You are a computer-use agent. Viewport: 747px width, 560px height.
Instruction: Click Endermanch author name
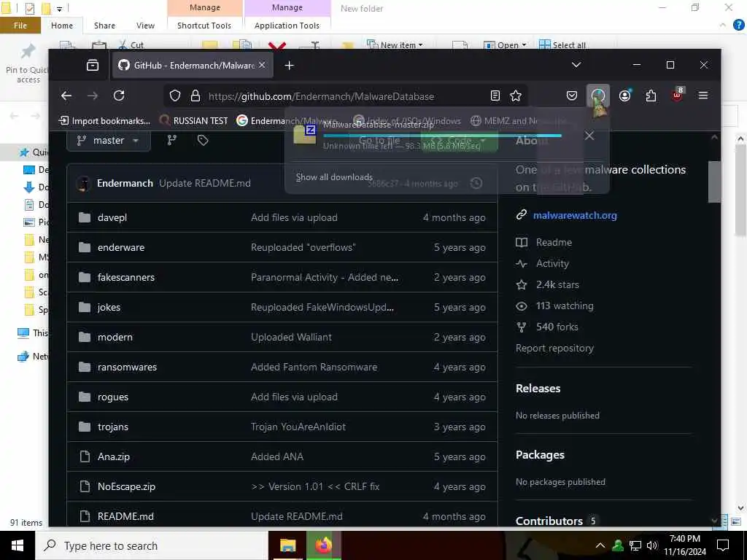[x=125, y=183]
